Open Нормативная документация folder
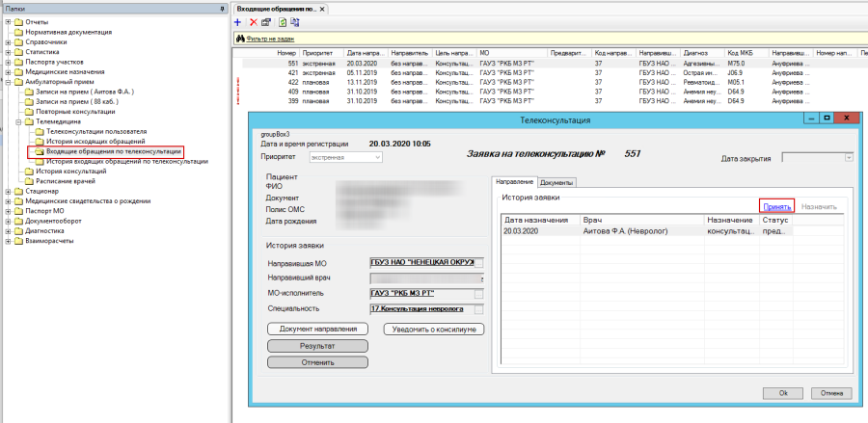 (x=68, y=32)
